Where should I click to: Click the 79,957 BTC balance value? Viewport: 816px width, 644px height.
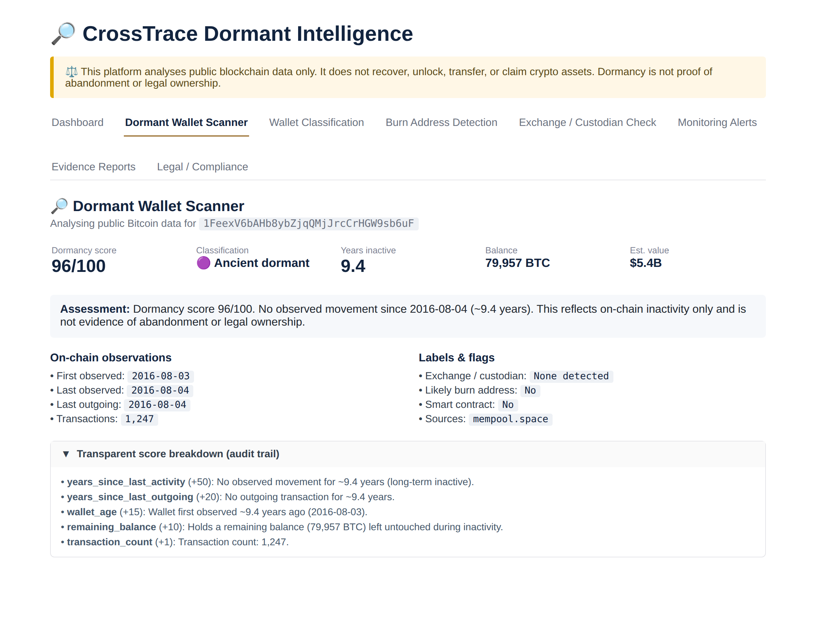[518, 263]
